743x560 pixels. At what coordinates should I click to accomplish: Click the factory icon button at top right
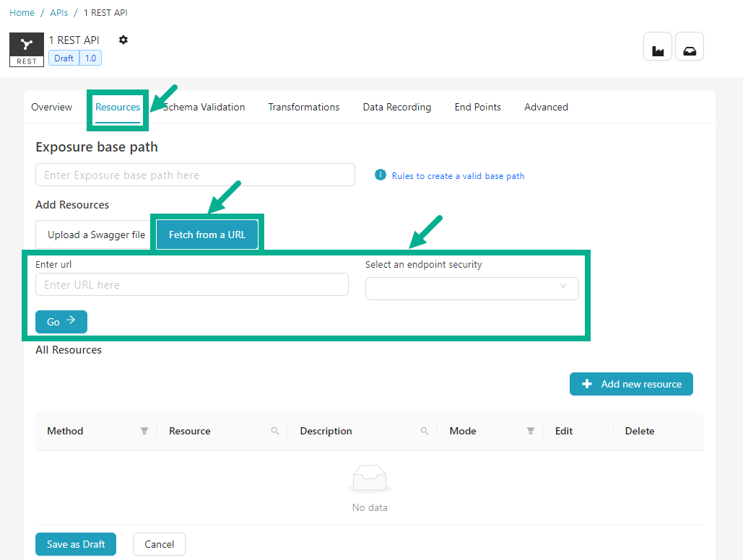658,47
